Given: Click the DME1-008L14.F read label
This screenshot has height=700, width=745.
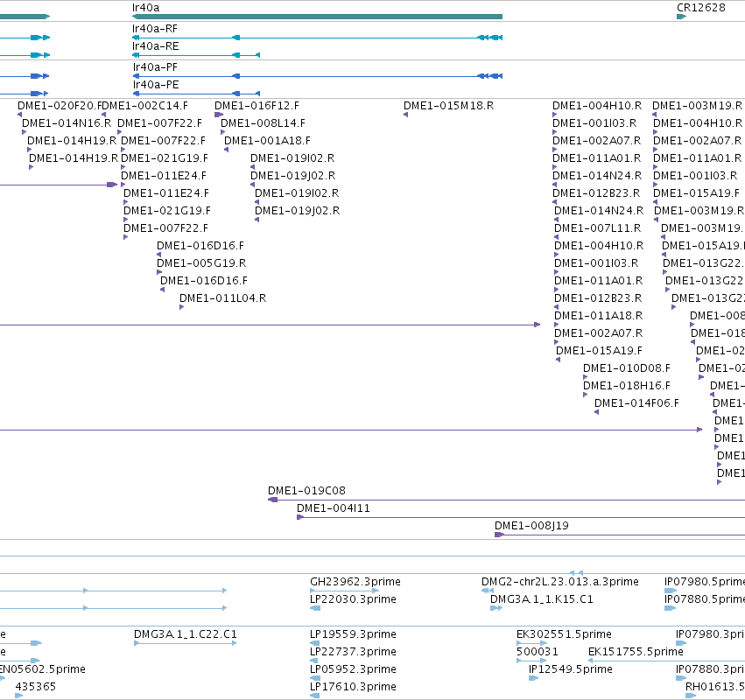Looking at the screenshot, I should [263, 123].
